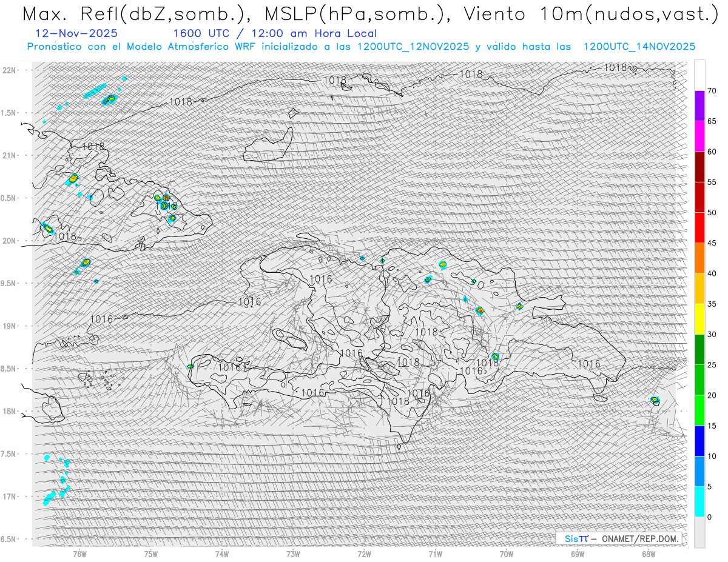
Task: Click the '74W' longitude axis label
Action: pyautogui.click(x=222, y=554)
